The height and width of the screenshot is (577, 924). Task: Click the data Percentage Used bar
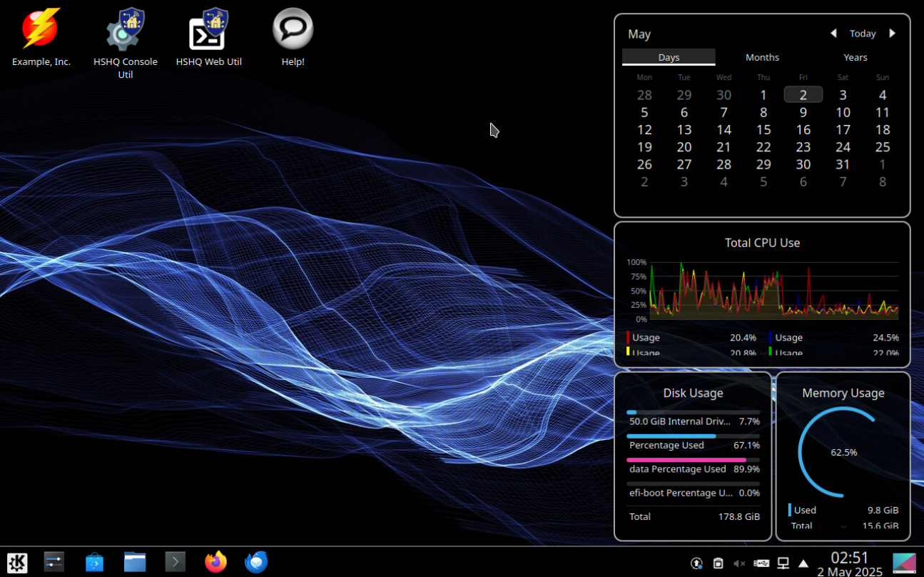click(692, 460)
